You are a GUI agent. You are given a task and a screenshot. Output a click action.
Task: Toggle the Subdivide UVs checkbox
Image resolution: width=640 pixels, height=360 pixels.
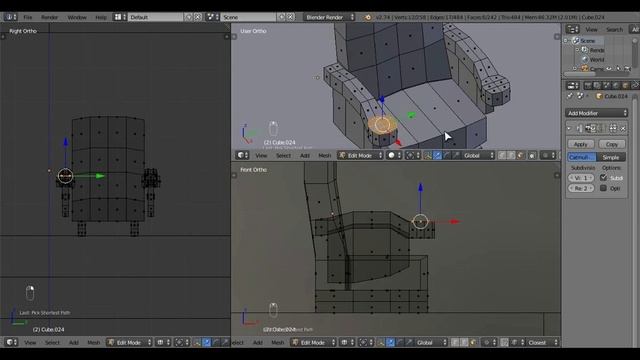pyautogui.click(x=603, y=178)
